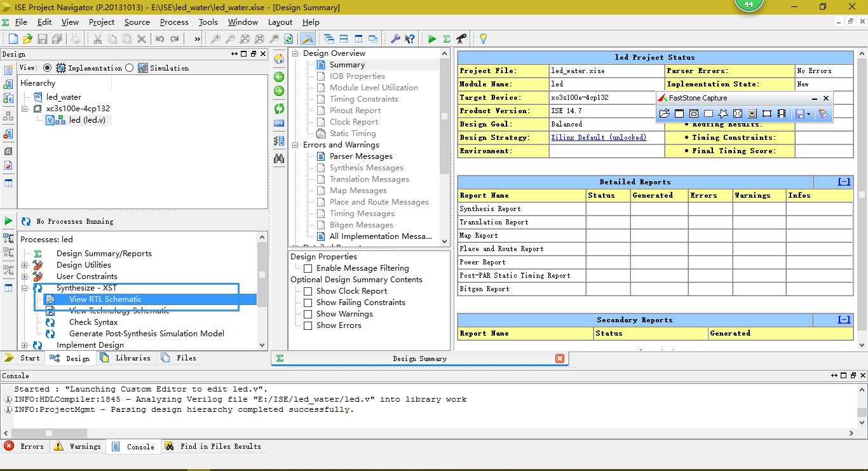868x471 pixels.
Task: Click the Save All toolbar icon
Action: [57, 39]
